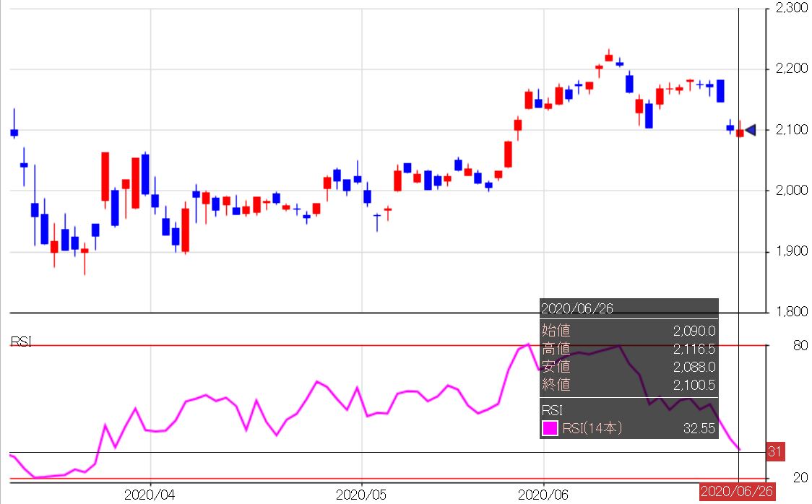812x504 pixels.
Task: Click the RSI value 32.55 in tooltip
Action: click(699, 428)
